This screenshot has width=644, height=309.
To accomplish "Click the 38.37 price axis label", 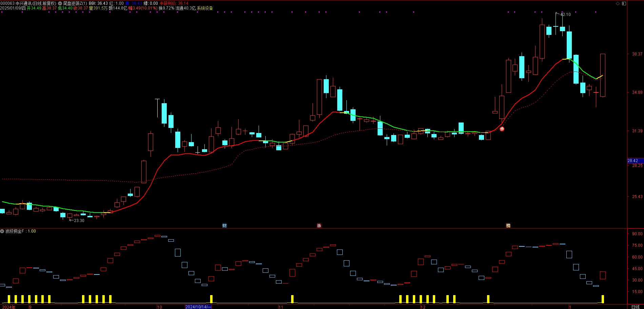I will 637,54.
